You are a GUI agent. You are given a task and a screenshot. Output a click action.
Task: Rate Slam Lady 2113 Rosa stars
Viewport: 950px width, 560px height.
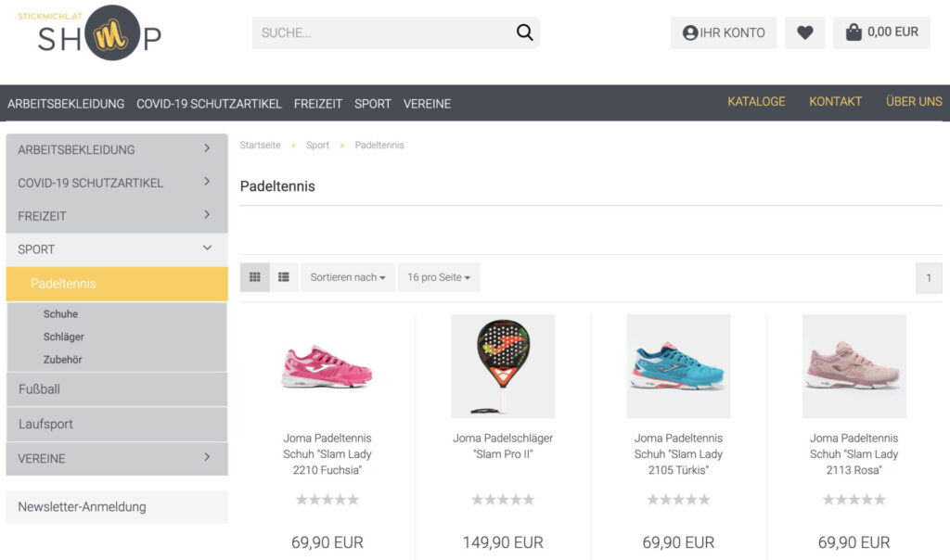pyautogui.click(x=854, y=500)
